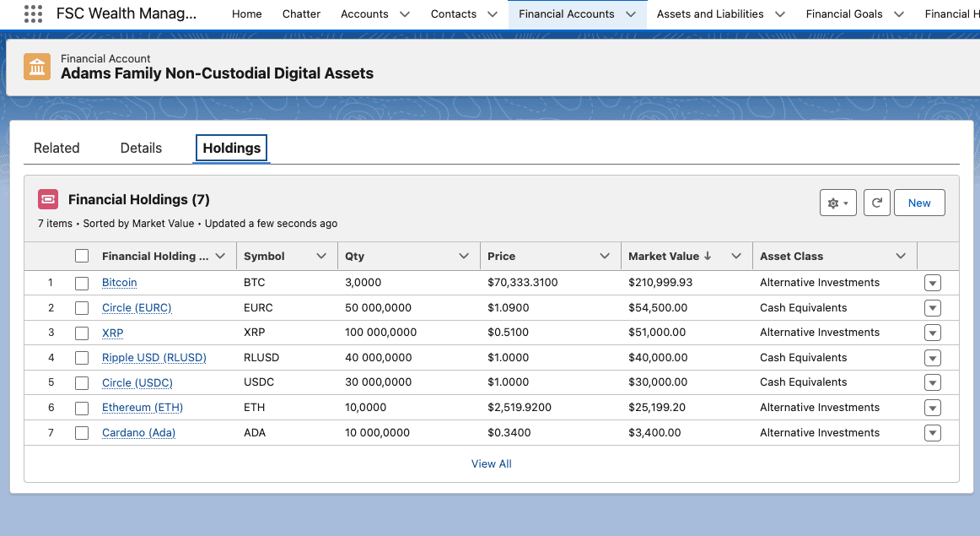Open Assets and Liabilities nav tab
The image size is (980, 536).
tap(710, 14)
